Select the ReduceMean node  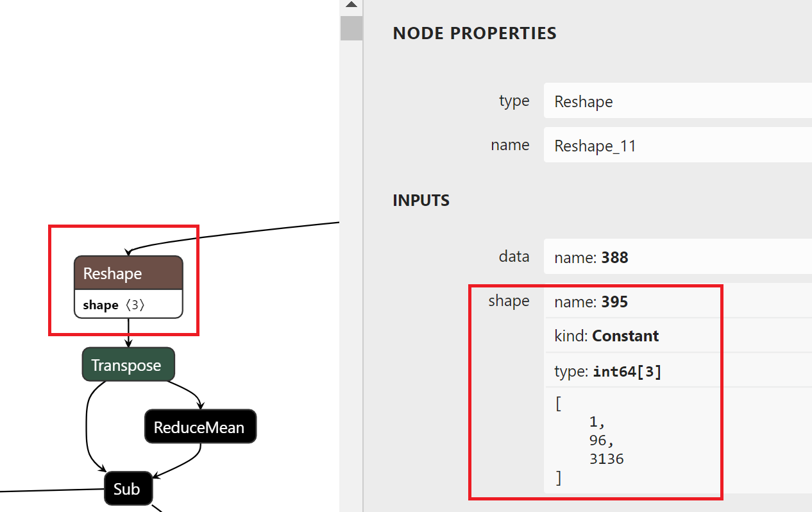tap(200, 427)
